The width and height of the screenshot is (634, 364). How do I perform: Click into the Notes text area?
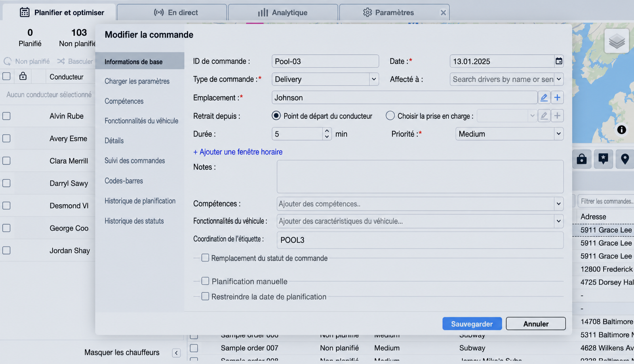420,176
